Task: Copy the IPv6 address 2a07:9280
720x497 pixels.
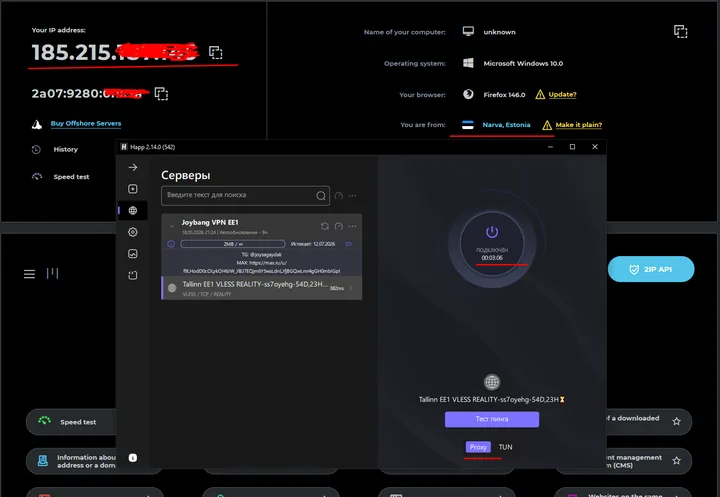Action: [x=161, y=94]
